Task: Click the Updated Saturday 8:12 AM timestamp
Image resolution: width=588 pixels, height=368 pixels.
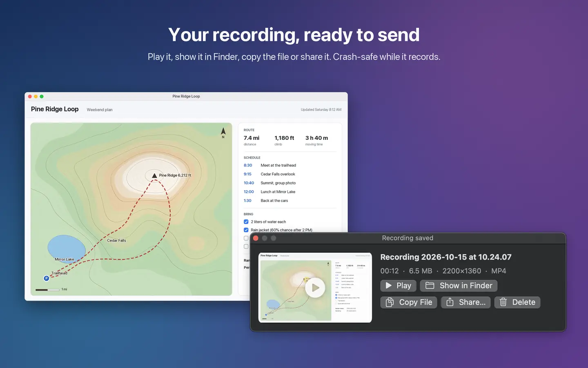Action: pos(321,110)
